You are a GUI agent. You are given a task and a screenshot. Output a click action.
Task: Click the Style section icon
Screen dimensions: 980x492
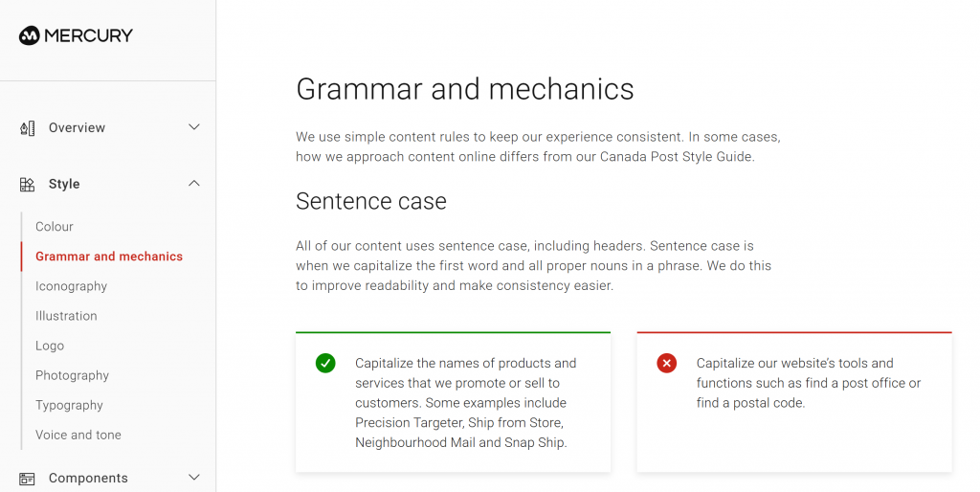[x=27, y=184]
